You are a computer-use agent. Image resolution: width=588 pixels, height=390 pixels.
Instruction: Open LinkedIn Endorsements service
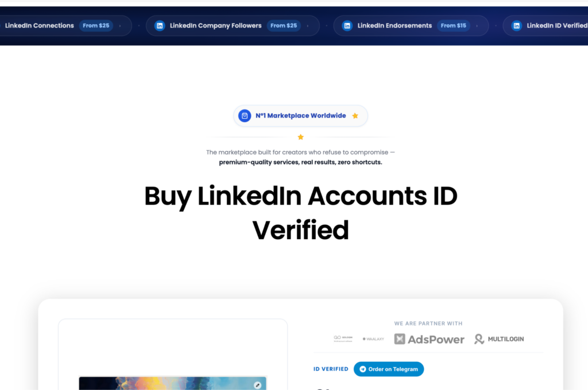[394, 26]
